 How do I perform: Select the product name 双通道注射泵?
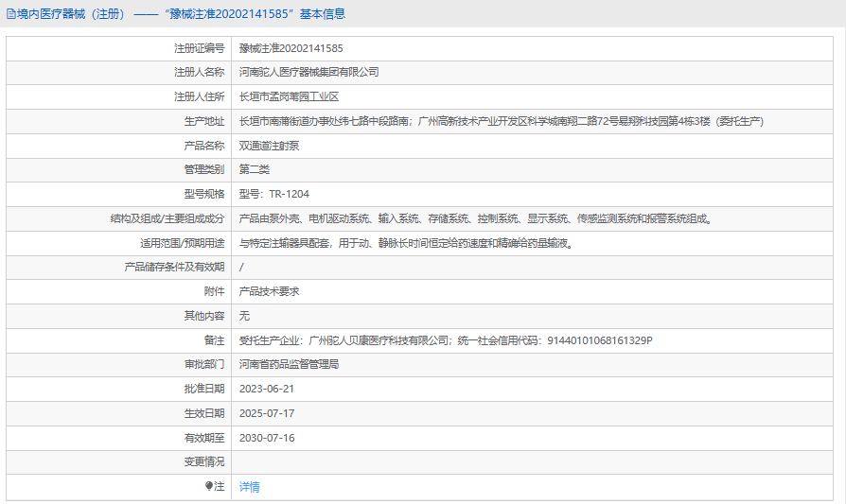(270, 146)
